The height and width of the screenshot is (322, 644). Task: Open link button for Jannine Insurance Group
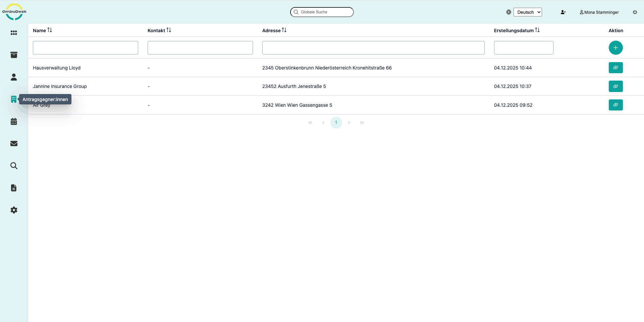tap(615, 86)
